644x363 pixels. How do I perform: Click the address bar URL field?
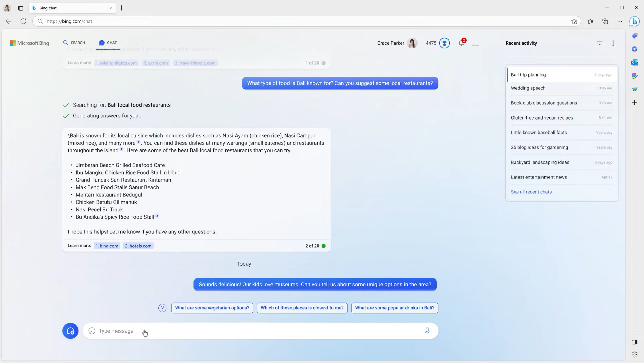(x=306, y=21)
